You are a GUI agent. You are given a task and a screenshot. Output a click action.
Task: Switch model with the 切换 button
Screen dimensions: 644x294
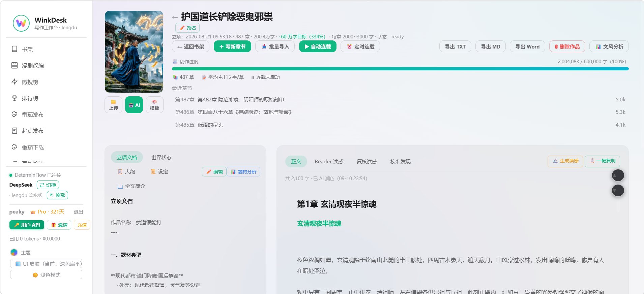48,185
